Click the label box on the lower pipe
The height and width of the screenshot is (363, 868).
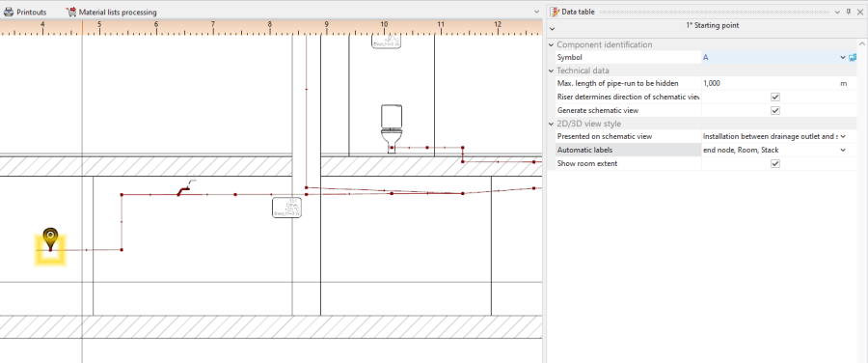click(286, 208)
